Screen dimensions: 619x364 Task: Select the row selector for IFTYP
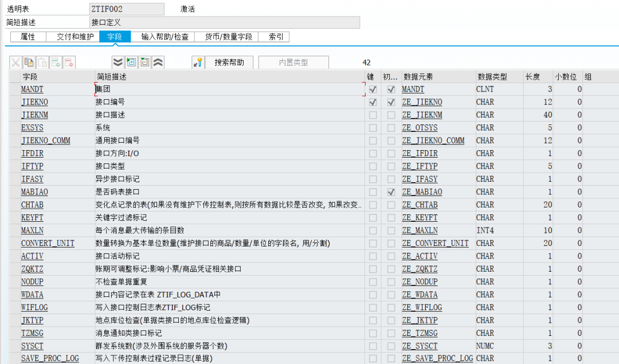pos(15,166)
